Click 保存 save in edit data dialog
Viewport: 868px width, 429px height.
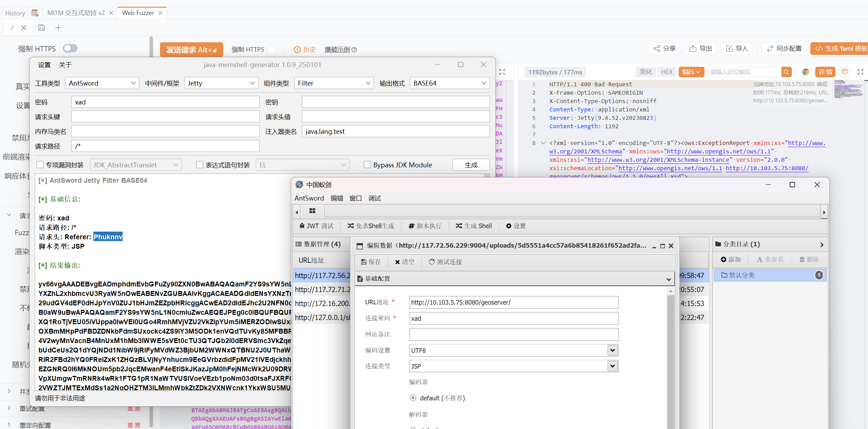point(371,262)
